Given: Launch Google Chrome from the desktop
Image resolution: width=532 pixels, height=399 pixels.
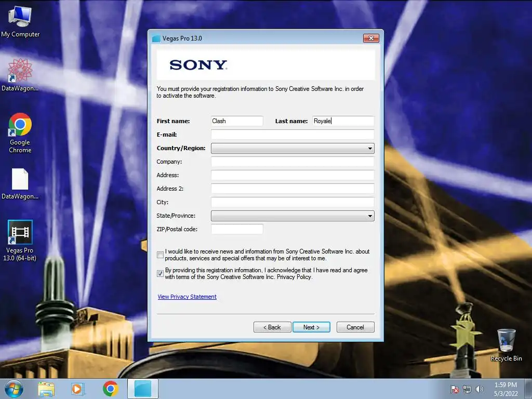Looking at the screenshot, I should click(20, 133).
